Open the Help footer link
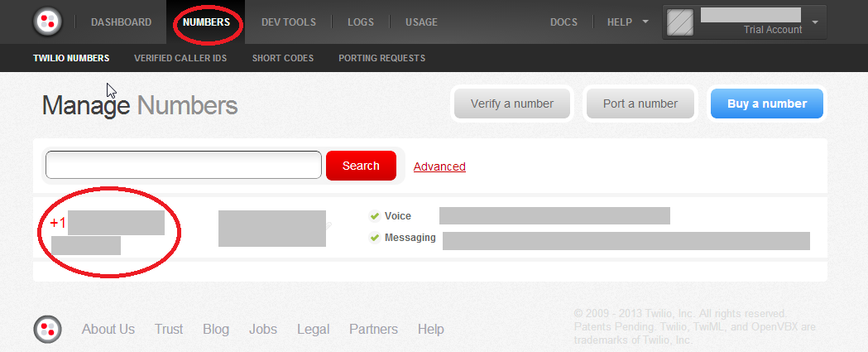 (430, 330)
